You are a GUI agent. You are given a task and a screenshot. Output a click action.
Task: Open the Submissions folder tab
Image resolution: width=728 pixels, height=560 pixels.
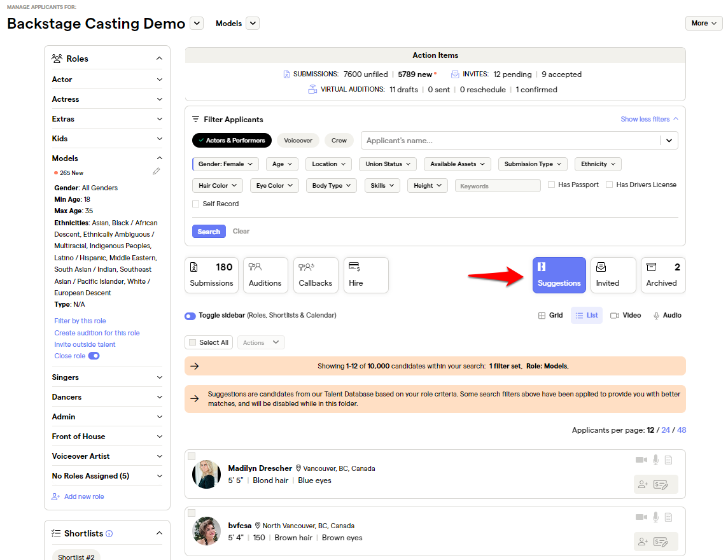pos(211,275)
